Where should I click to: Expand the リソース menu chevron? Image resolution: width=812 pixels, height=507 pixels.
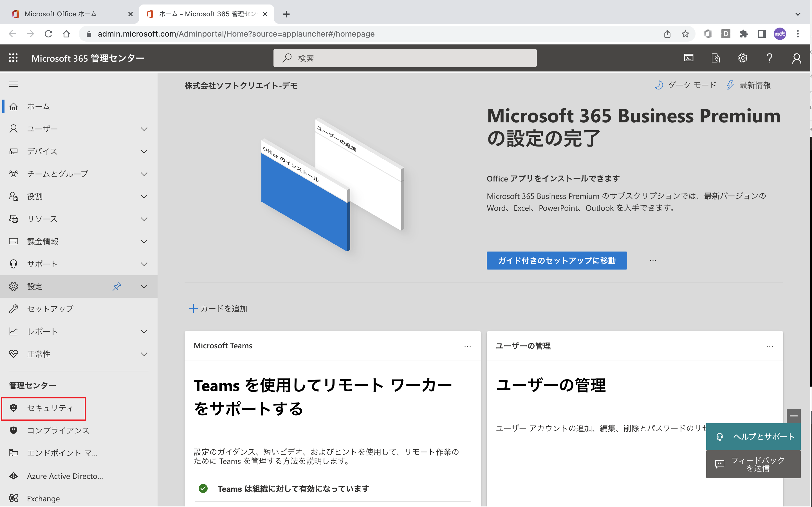coord(144,219)
